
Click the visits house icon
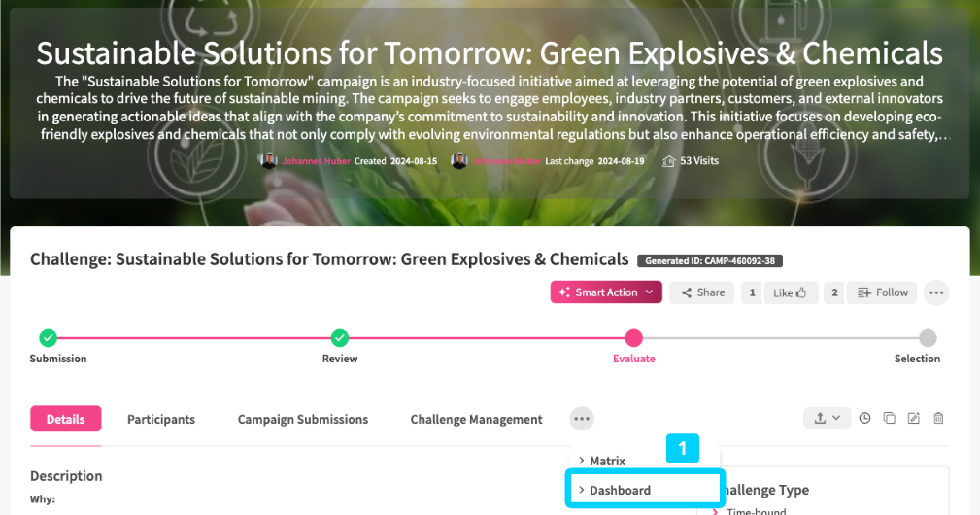(668, 161)
